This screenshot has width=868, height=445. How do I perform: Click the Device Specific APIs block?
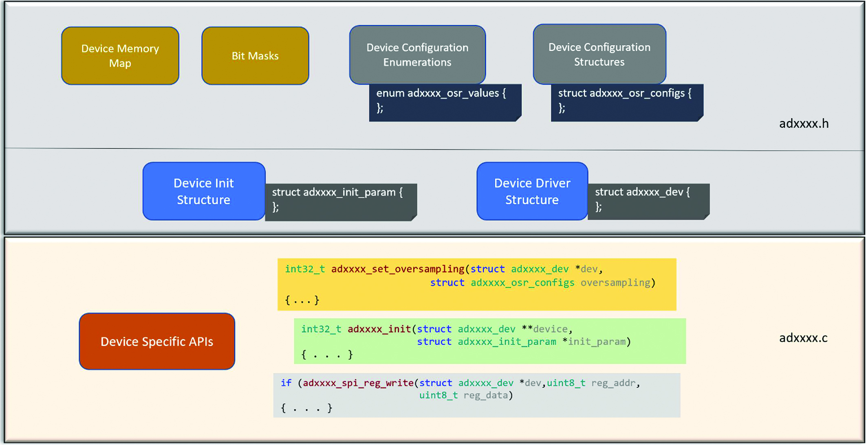(x=157, y=341)
